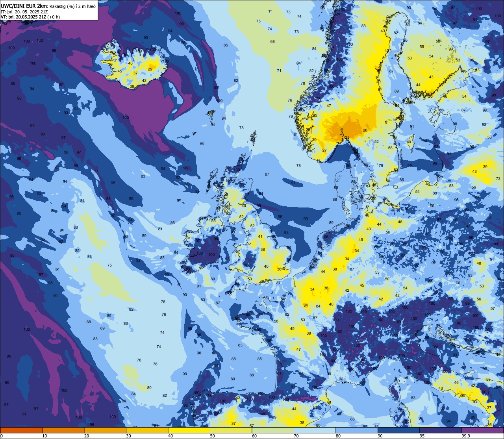504x439 pixels.
Task: Click the legend label "80"
Action: click(338, 436)
